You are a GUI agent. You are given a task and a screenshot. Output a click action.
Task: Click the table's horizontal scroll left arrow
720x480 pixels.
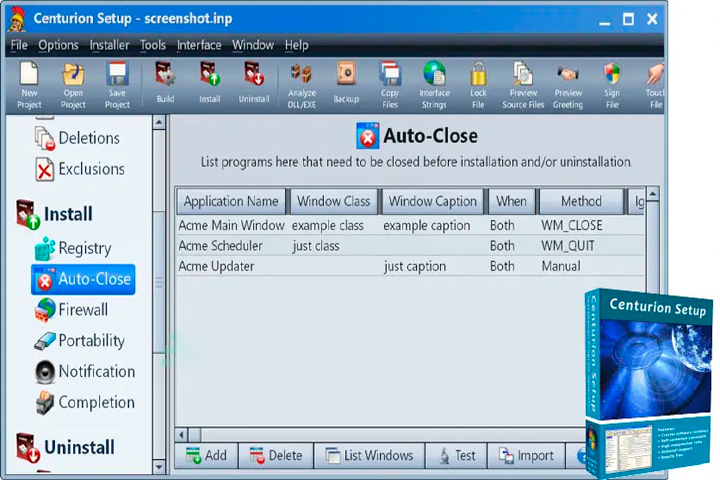[x=182, y=434]
